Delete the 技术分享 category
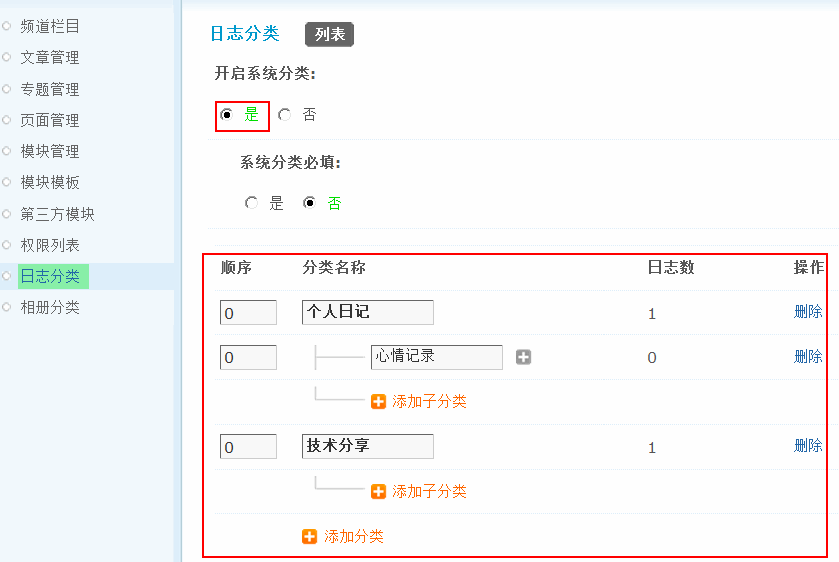 (x=808, y=446)
